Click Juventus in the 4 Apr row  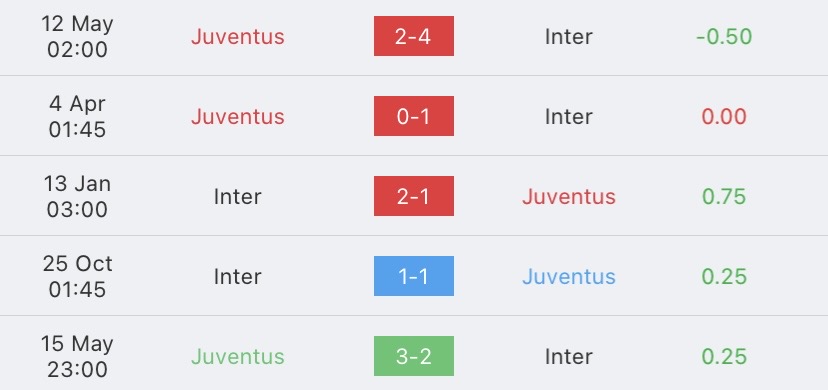tap(238, 117)
